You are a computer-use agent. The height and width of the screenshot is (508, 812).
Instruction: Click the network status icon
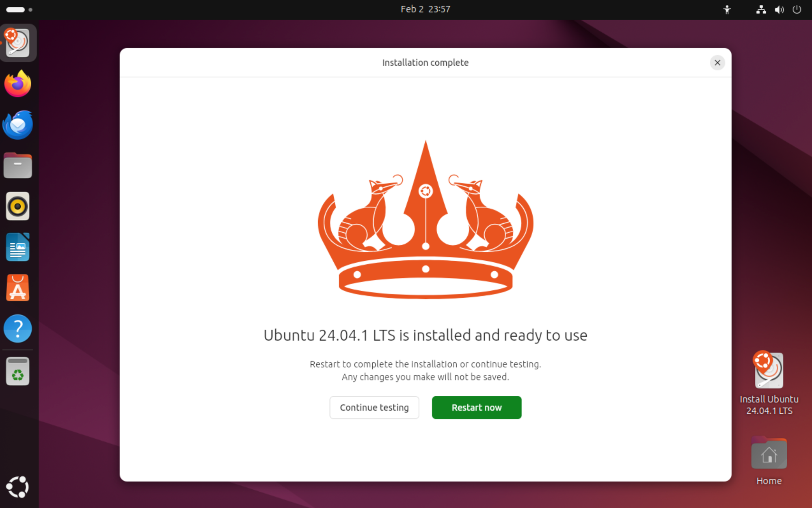(x=761, y=9)
